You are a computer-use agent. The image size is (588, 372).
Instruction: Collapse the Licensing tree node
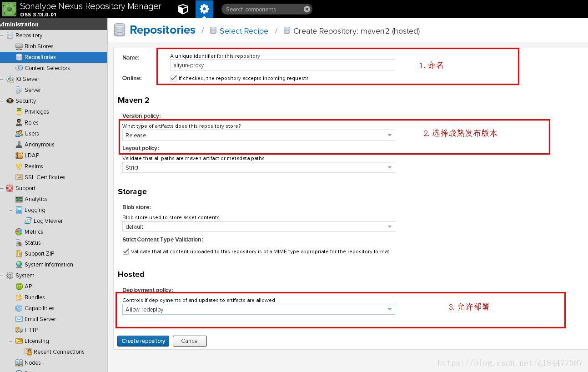click(10, 341)
